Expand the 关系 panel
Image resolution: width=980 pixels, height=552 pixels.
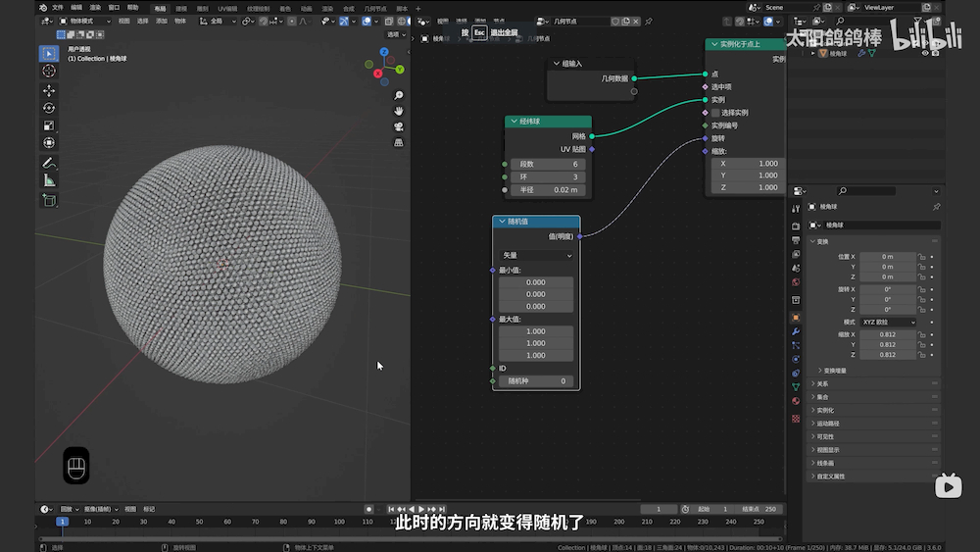point(822,383)
